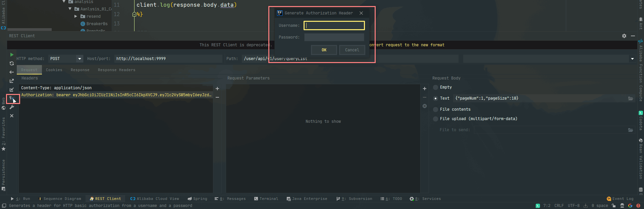Hide the REST Client tool window
The image size is (644, 209).
click(633, 36)
